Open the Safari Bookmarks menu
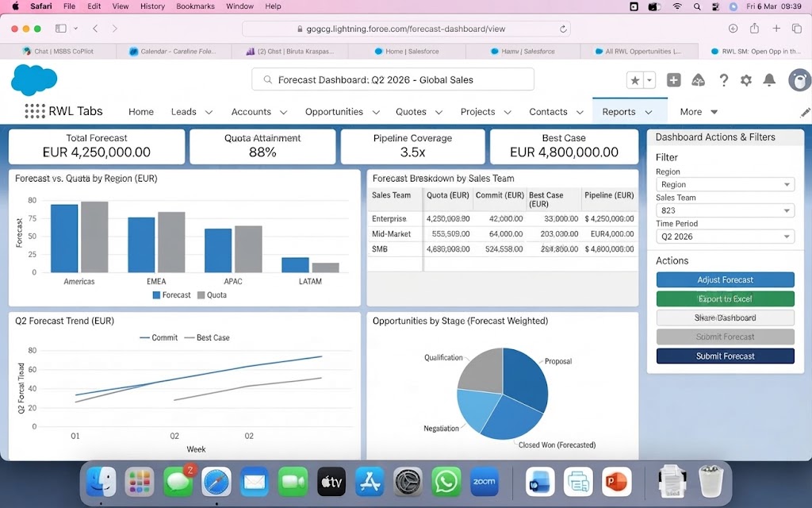The image size is (812, 508). (195, 6)
